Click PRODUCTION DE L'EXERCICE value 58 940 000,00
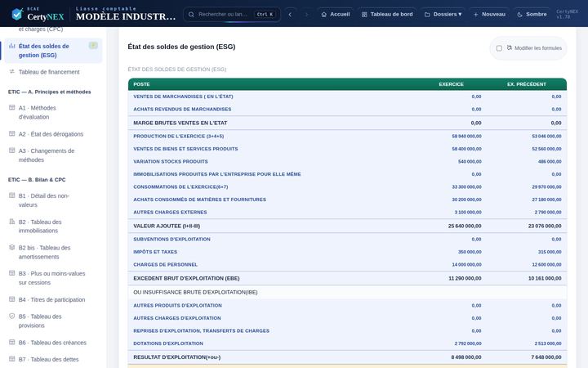Image resolution: width=588 pixels, height=368 pixels. point(466,137)
